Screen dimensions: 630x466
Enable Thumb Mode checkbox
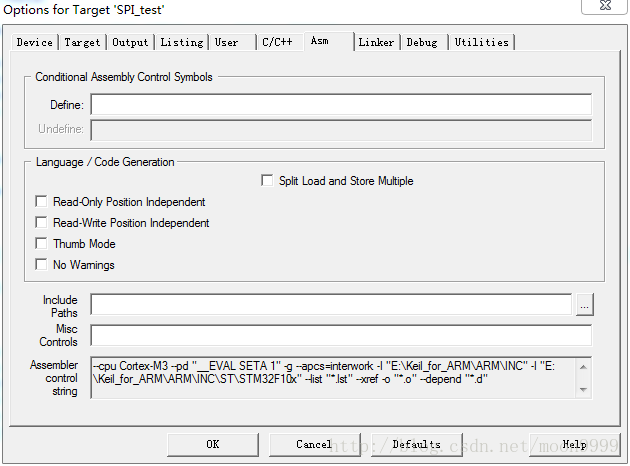click(x=41, y=243)
